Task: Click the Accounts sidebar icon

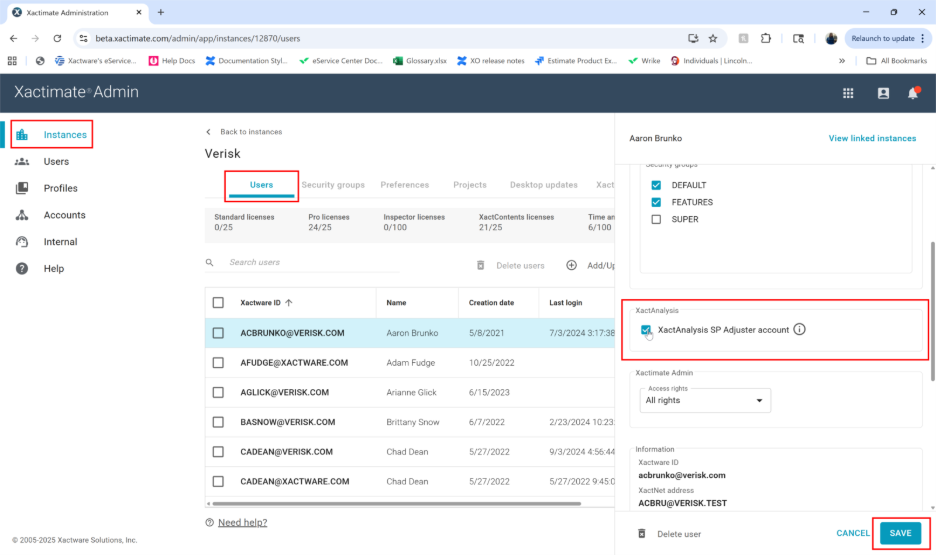Action: [22, 215]
